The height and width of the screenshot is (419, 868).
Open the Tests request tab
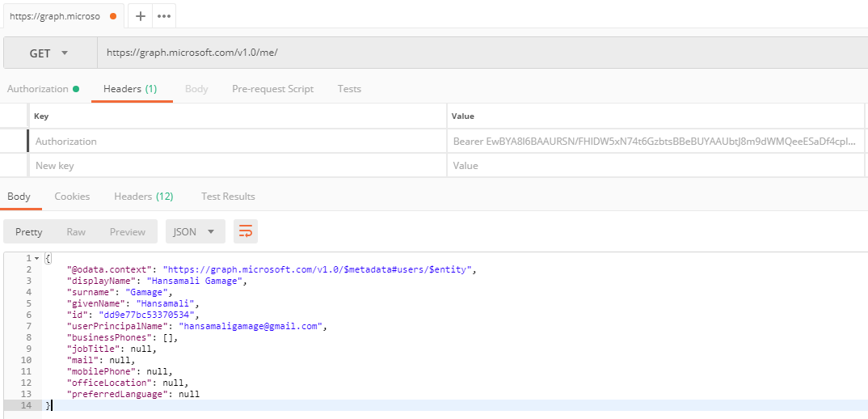pyautogui.click(x=349, y=89)
